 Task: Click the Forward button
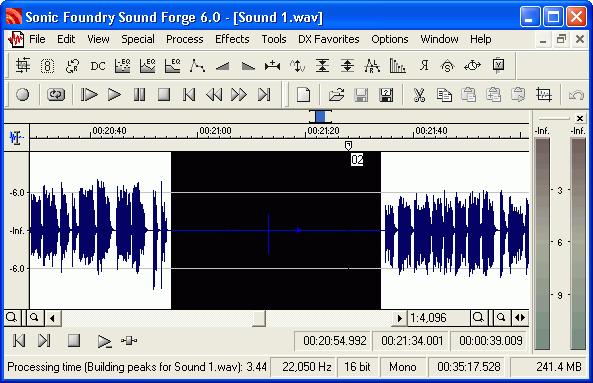point(239,95)
